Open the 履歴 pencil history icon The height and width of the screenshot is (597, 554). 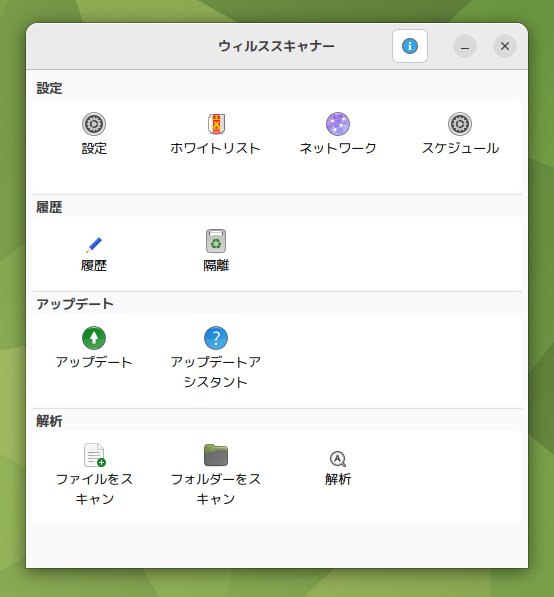pyautogui.click(x=94, y=244)
